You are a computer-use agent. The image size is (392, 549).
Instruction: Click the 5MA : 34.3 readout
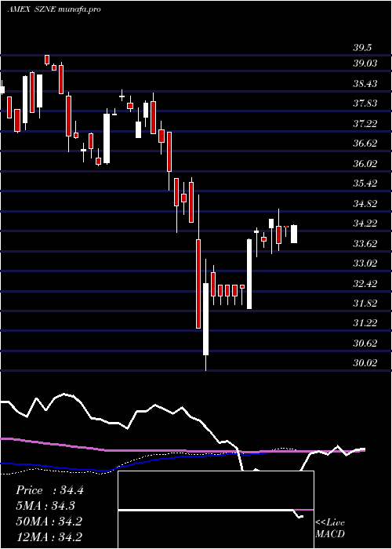(x=45, y=506)
